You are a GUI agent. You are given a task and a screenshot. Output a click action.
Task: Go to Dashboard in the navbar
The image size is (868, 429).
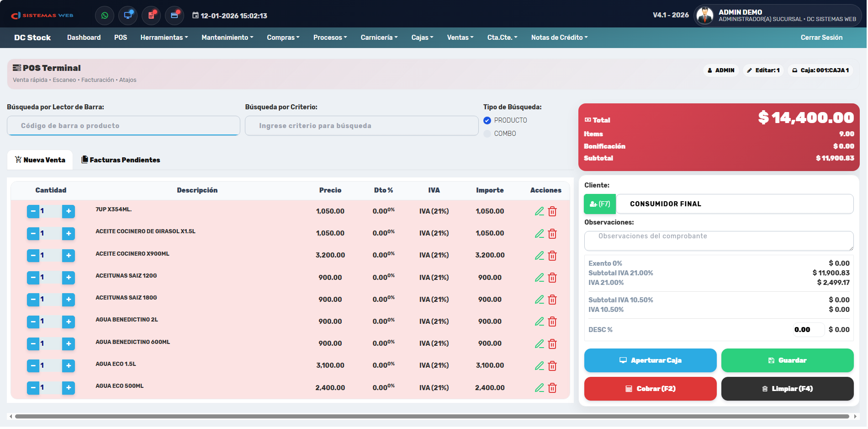[84, 38]
